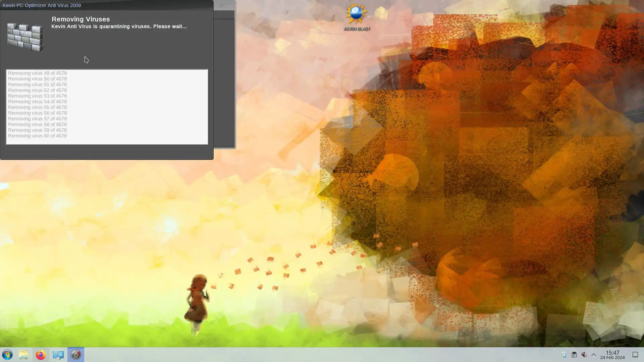Open the clipboard tray icon

pos(574,355)
